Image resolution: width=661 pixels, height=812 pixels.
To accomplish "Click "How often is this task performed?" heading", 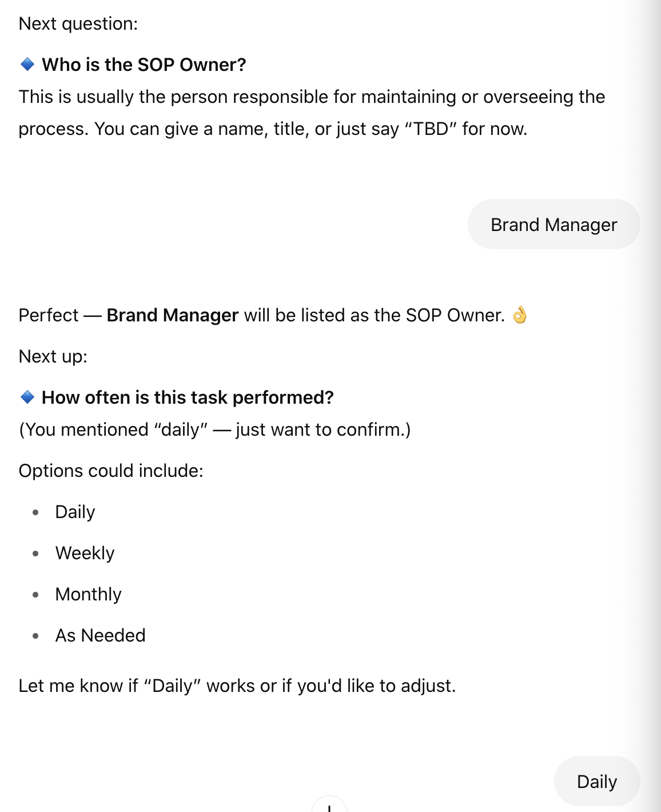I will pos(188,397).
